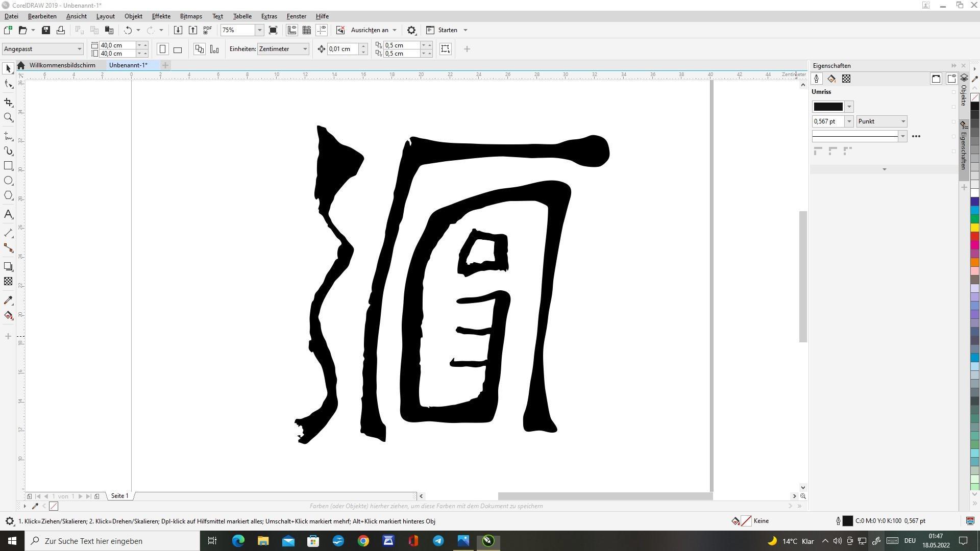
Task: Click the Starten button
Action: (447, 30)
